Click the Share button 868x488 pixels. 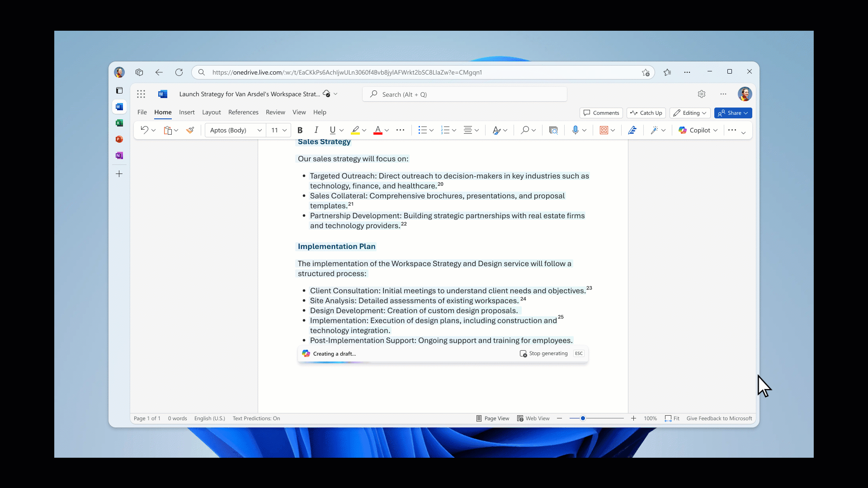pos(733,113)
